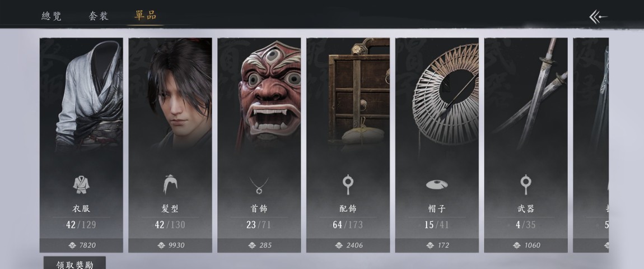Switch to the 總覽 tab
This screenshot has width=644, height=269.
coord(52,16)
